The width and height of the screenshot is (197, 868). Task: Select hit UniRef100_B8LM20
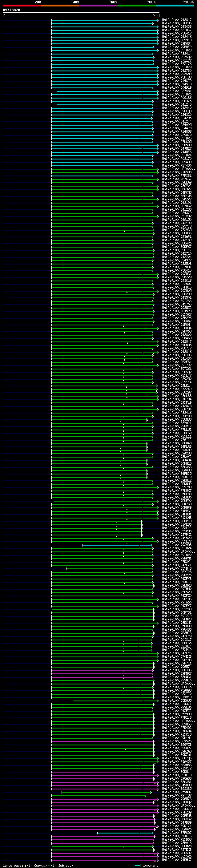(x=177, y=846)
